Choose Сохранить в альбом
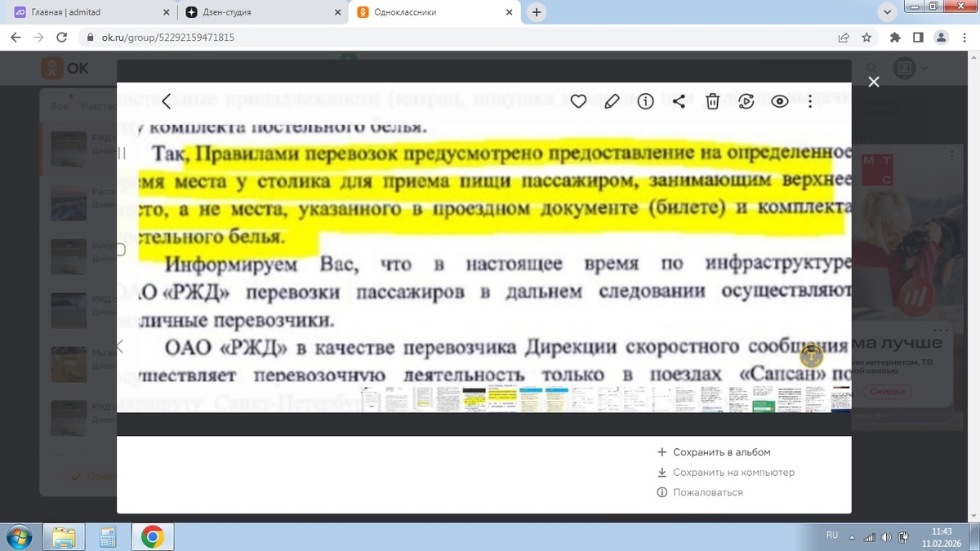980x551 pixels. 714,452
